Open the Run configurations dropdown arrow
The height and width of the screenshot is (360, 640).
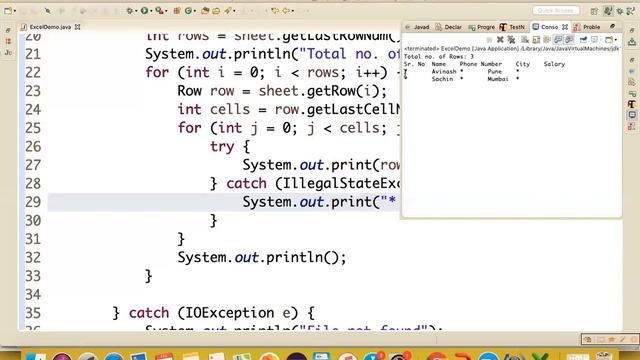click(x=151, y=11)
